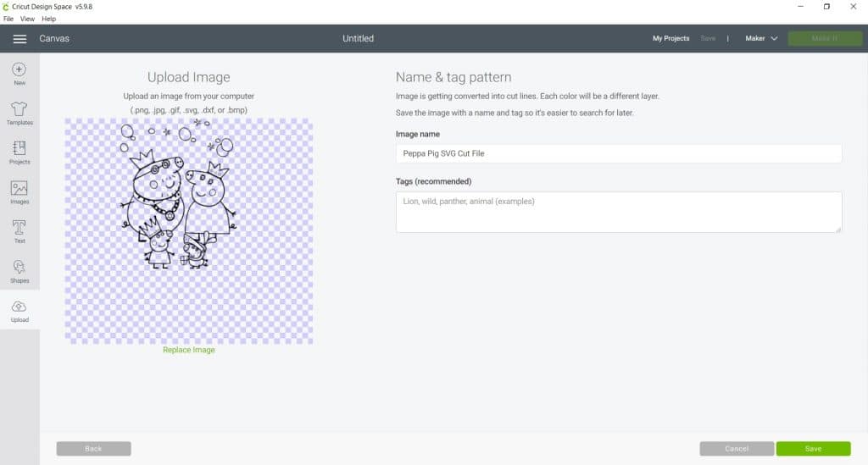Click the Name & tag pattern heading

(x=453, y=77)
